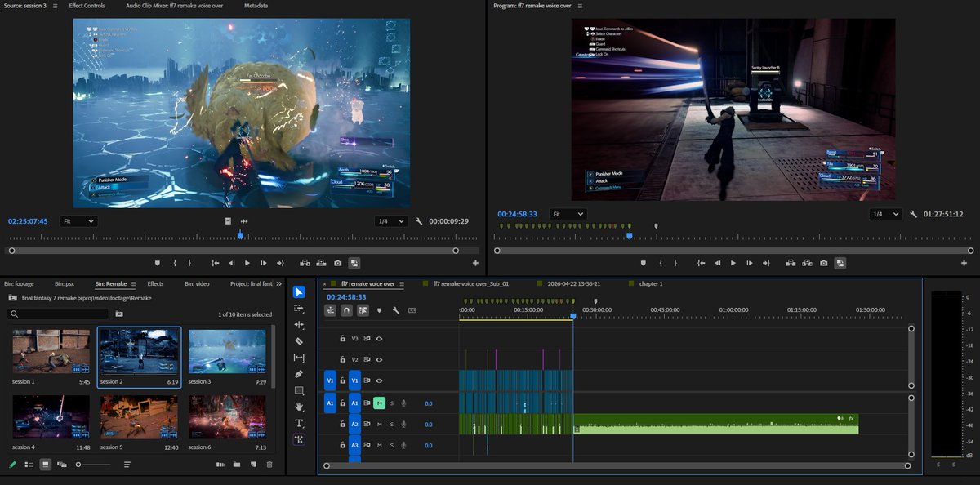Select the Slip tool

point(299,358)
